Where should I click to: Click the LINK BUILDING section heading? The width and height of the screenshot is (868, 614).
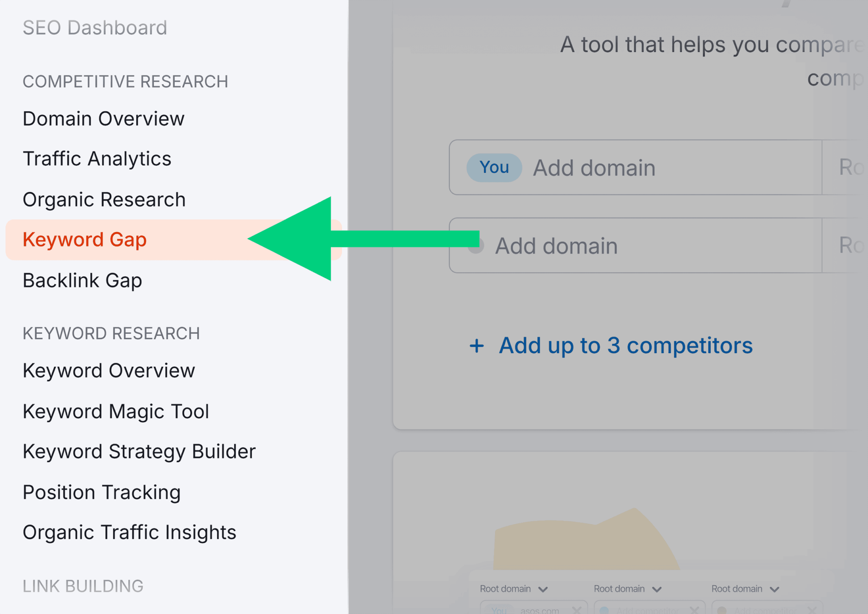(x=83, y=586)
